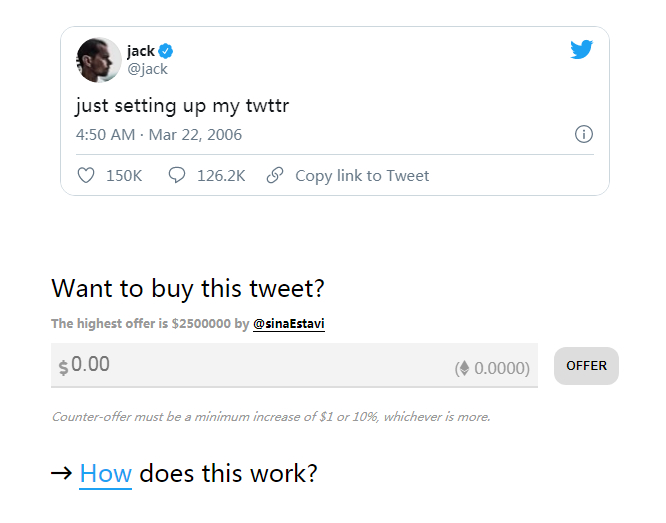Visit the @sinaEstavi profile link
Viewport: 666px width, 523px height.
[x=288, y=324]
